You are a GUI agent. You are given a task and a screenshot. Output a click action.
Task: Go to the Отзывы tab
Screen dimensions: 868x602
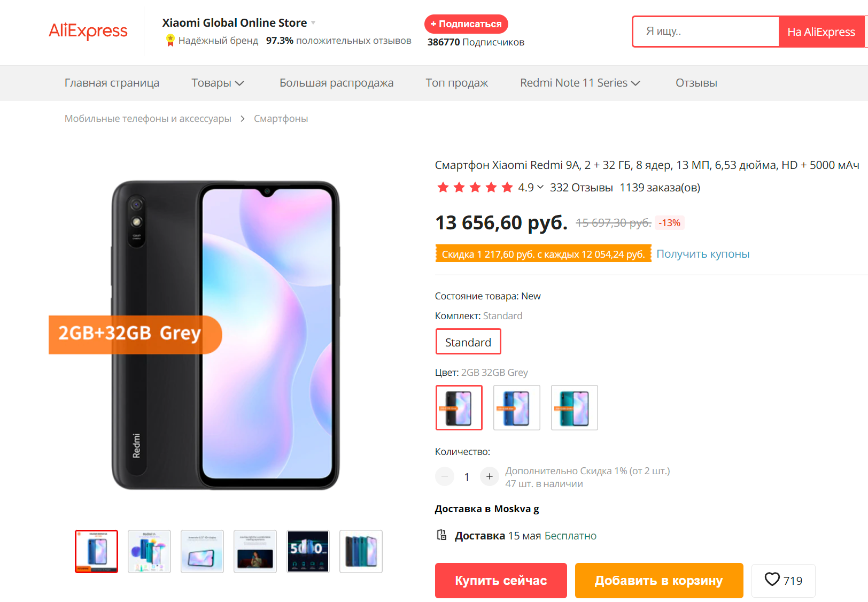click(696, 83)
